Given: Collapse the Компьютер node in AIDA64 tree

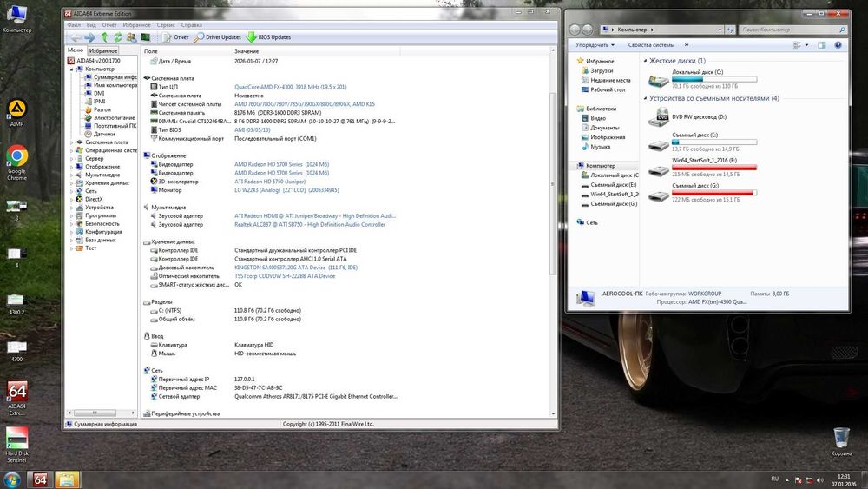Looking at the screenshot, I should [x=71, y=69].
